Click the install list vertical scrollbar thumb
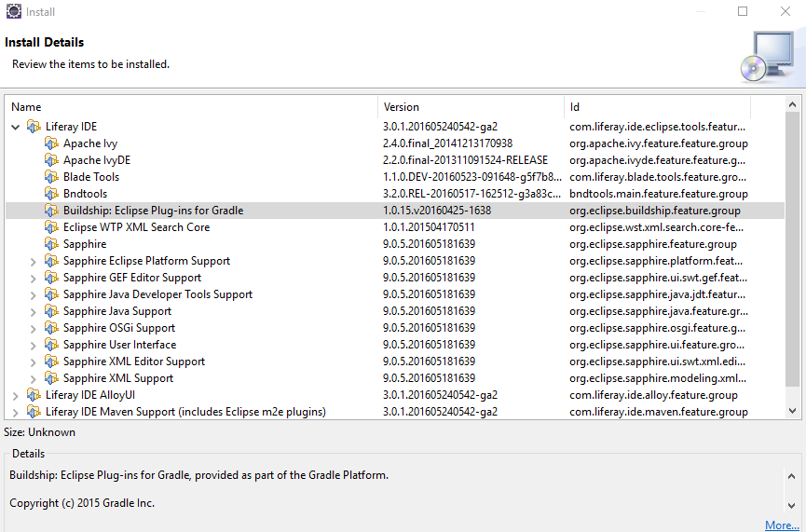The width and height of the screenshot is (806, 532). 792,250
